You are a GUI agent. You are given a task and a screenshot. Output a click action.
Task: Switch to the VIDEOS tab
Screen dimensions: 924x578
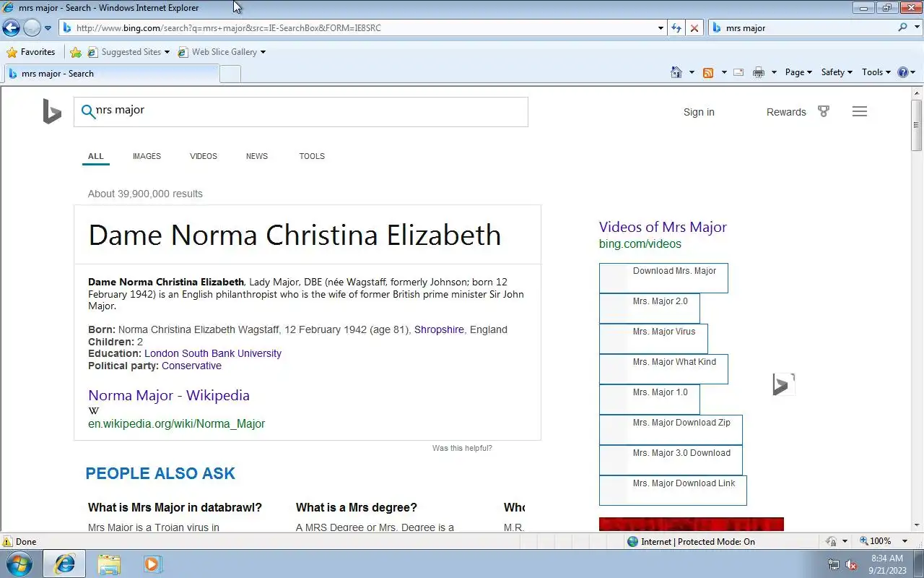(x=204, y=156)
